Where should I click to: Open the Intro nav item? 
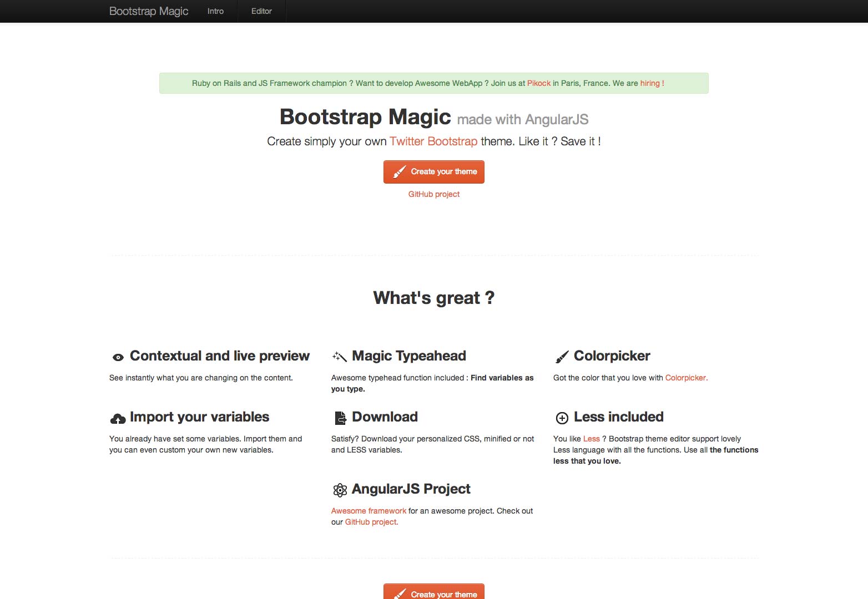click(x=215, y=11)
